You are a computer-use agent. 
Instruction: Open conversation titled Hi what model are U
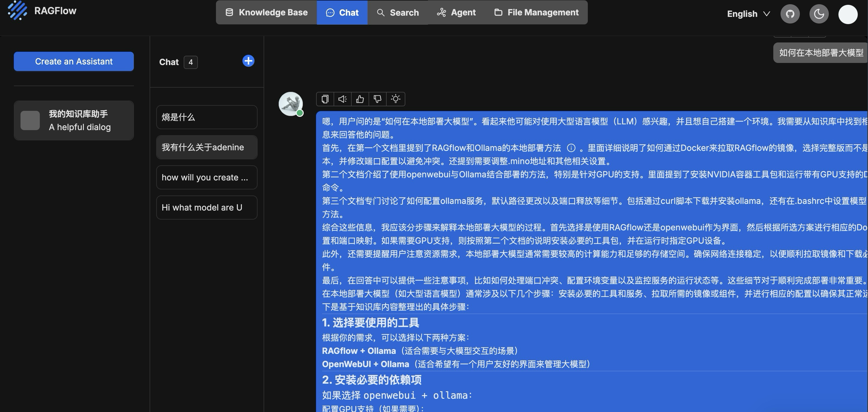(x=207, y=207)
